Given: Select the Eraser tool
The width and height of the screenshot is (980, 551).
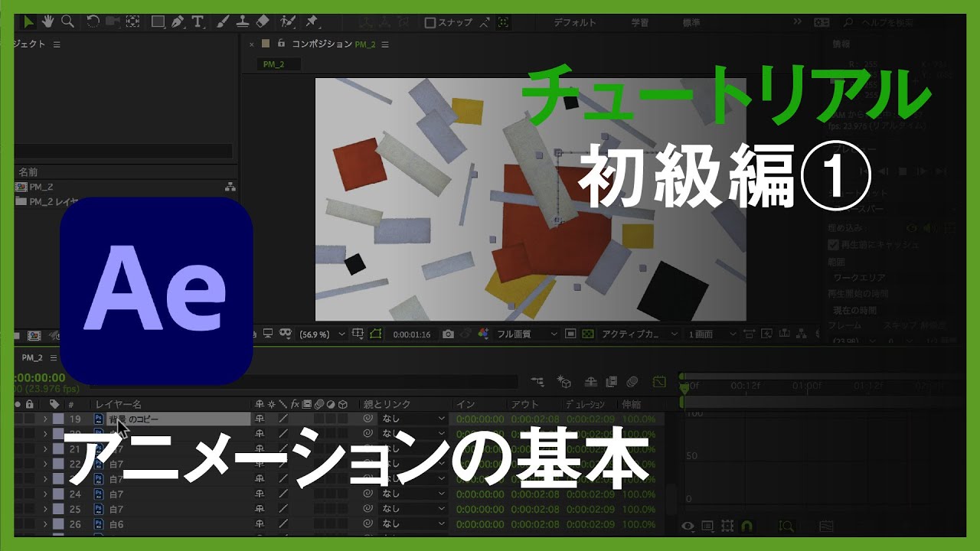Looking at the screenshot, I should 261,21.
